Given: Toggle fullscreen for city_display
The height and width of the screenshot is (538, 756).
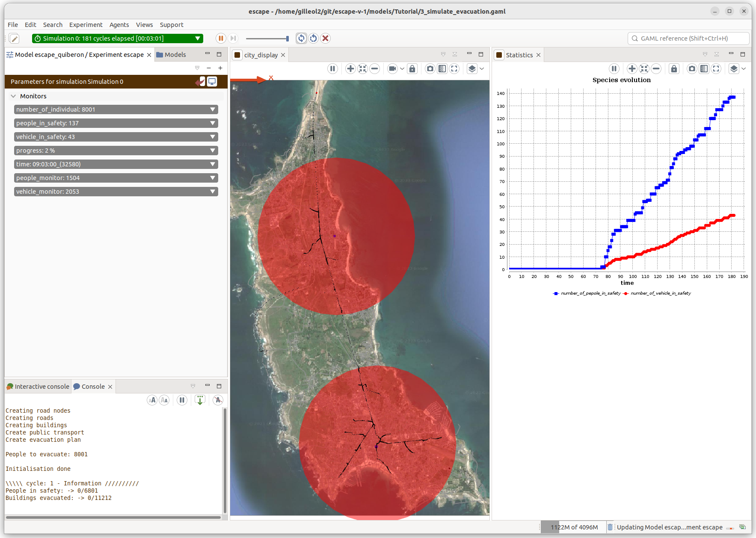Looking at the screenshot, I should (x=454, y=69).
